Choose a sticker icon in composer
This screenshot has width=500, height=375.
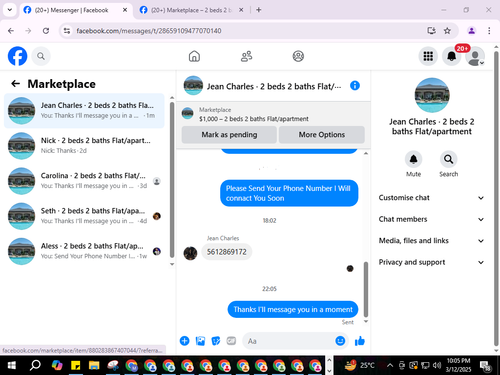216,341
